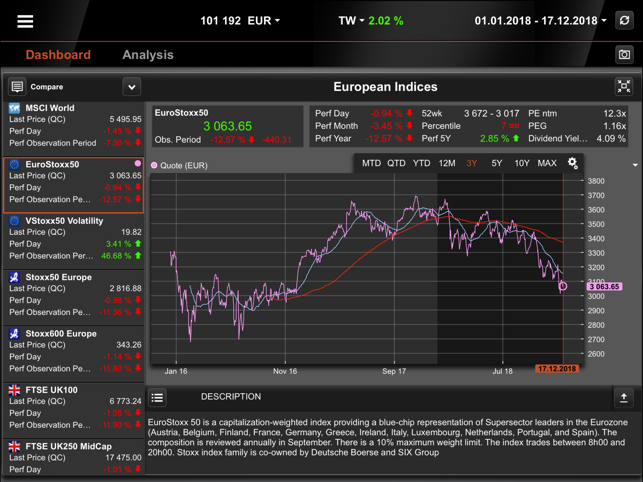Screen dimensions: 643x482
Task: Click the VStoxx50 Volatility flag icon
Action: click(14, 221)
